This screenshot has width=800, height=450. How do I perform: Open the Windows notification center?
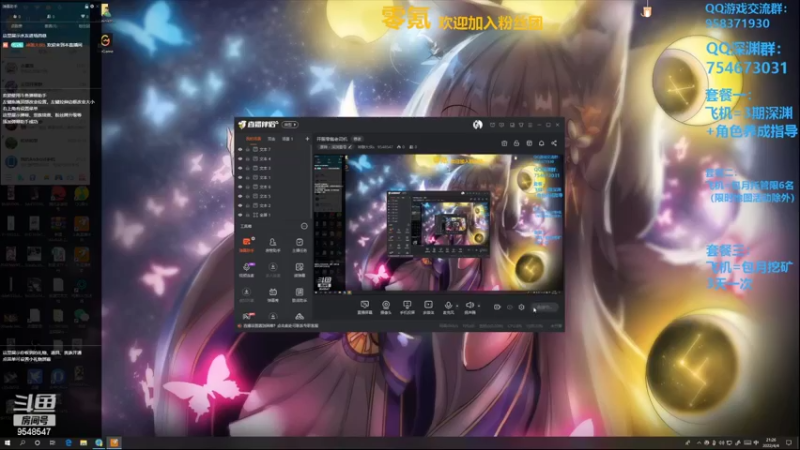(x=789, y=443)
